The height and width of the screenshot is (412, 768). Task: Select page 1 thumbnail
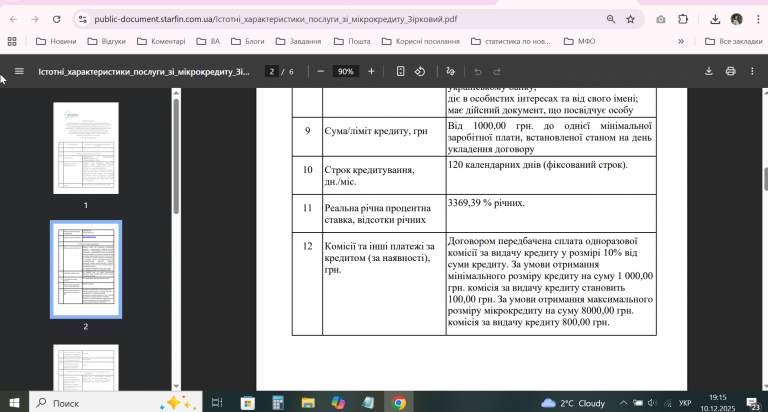point(86,148)
